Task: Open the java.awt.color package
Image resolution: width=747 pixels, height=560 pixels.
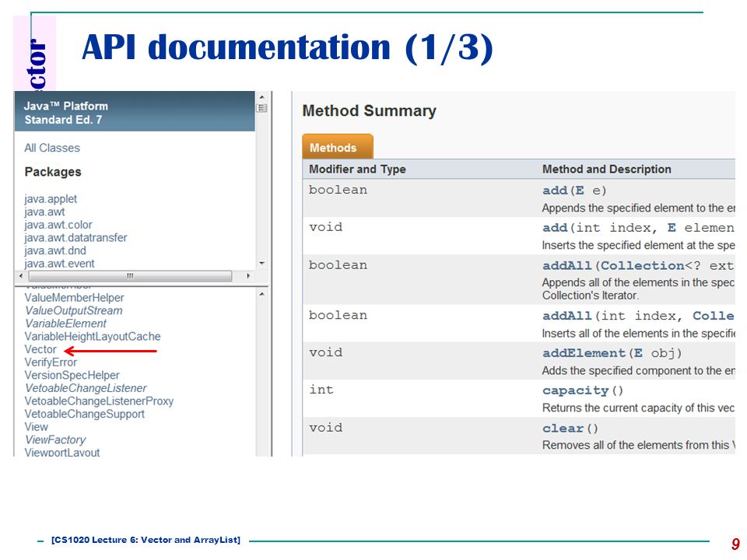Action: tap(58, 225)
